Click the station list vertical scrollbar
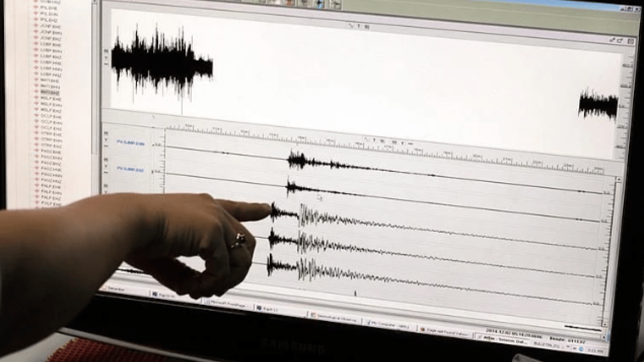This screenshot has width=644, height=362. 95,75
